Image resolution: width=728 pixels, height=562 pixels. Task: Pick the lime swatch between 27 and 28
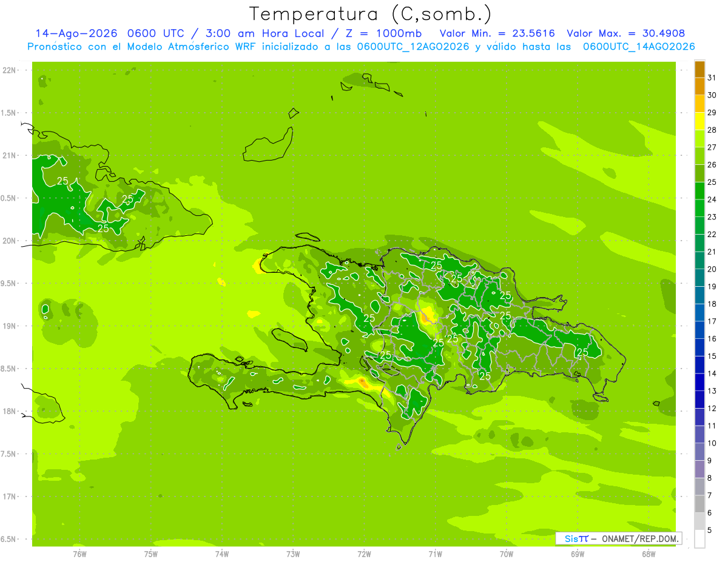[x=699, y=138]
